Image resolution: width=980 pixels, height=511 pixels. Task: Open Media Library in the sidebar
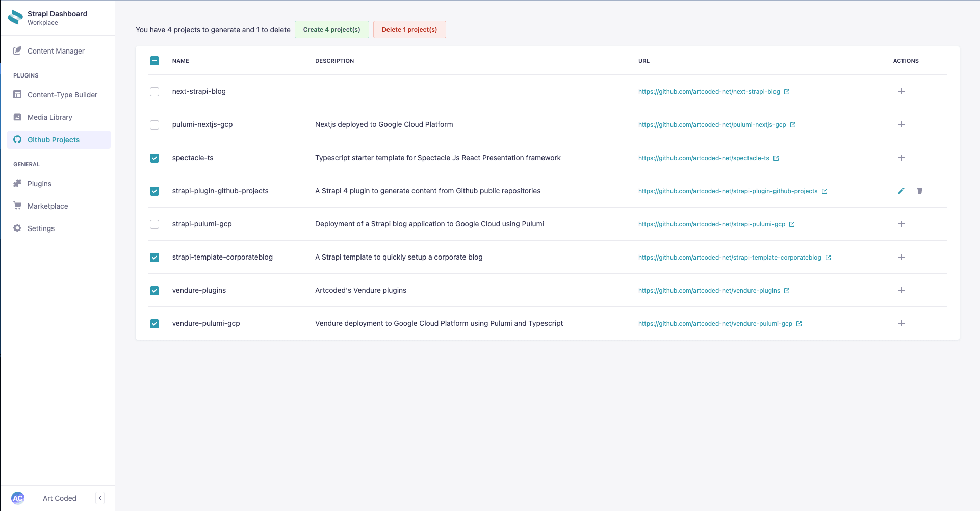(59, 117)
